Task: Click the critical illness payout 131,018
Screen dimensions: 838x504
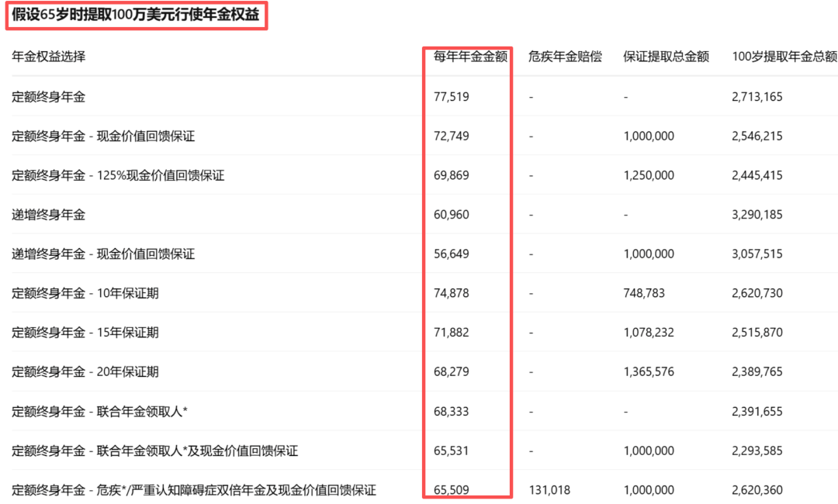Action: pos(549,490)
